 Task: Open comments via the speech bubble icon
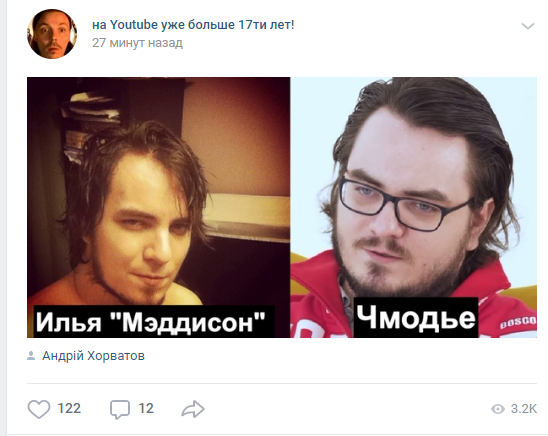click(120, 409)
